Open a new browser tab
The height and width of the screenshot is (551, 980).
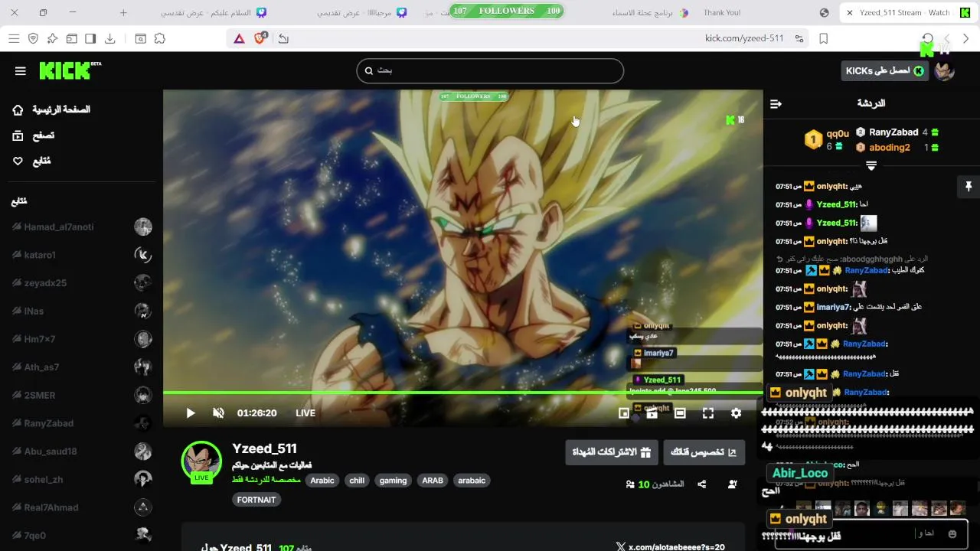[x=123, y=13]
